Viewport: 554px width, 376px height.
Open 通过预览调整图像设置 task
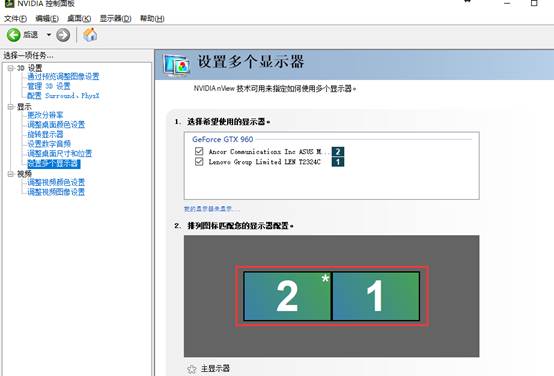63,76
